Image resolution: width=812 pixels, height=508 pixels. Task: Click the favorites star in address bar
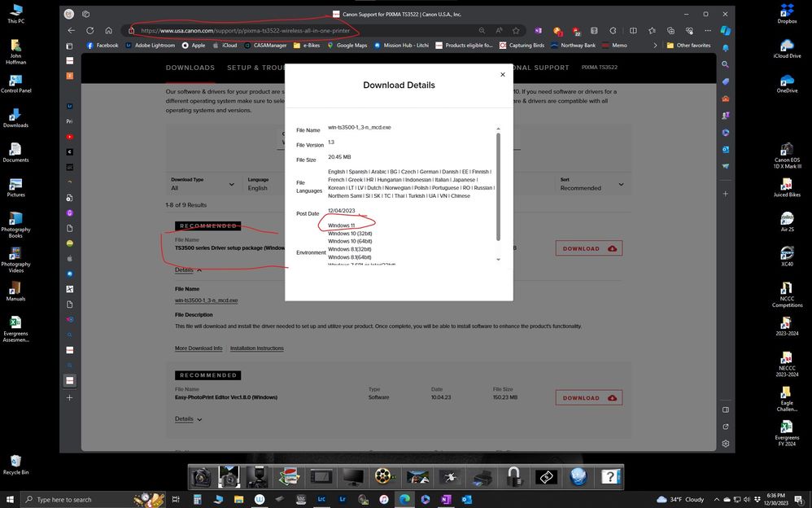(x=516, y=30)
